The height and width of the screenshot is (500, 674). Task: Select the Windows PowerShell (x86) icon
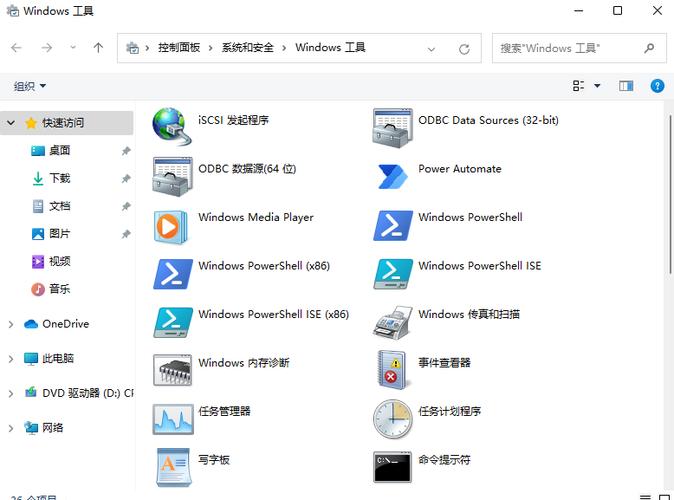click(x=173, y=274)
